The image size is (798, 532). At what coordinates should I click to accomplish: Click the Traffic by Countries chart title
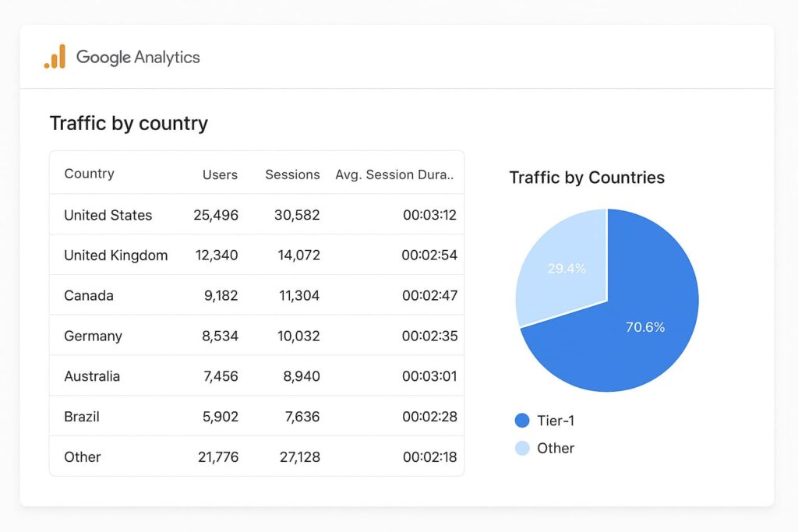coord(587,178)
